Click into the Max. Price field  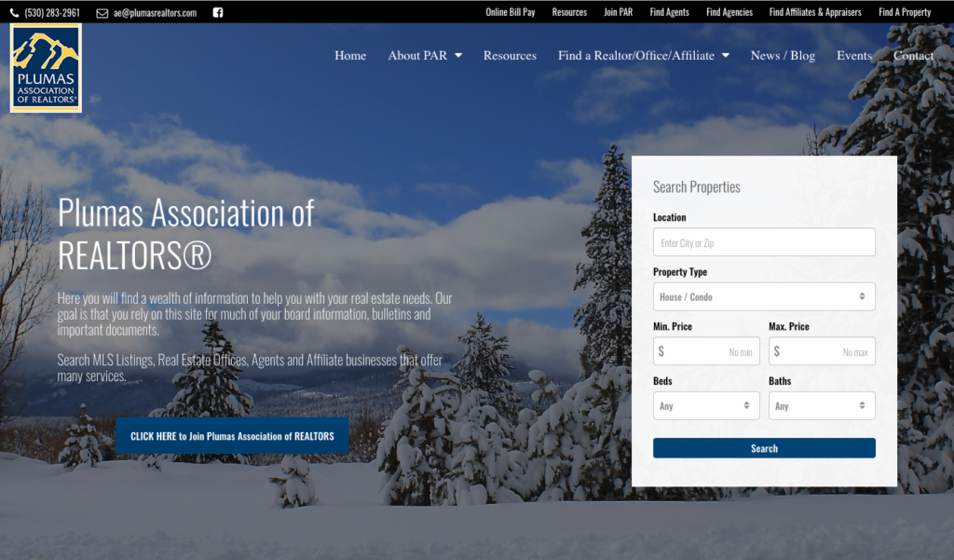coord(821,351)
